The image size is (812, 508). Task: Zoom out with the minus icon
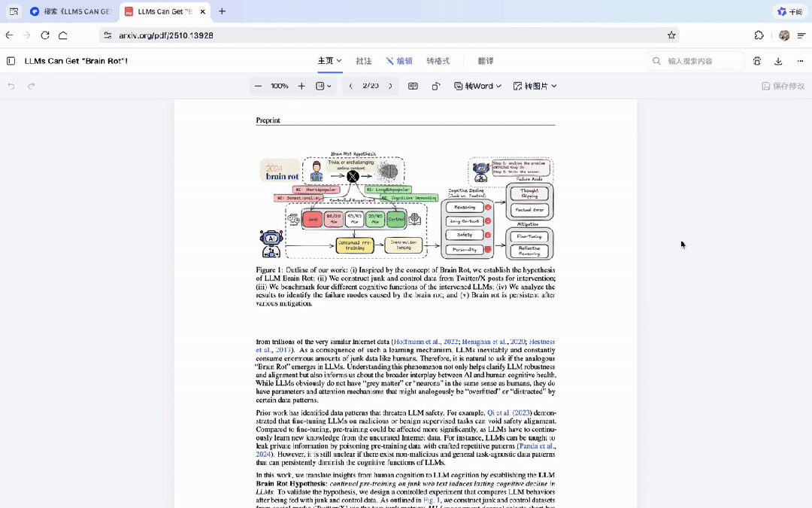(258, 87)
